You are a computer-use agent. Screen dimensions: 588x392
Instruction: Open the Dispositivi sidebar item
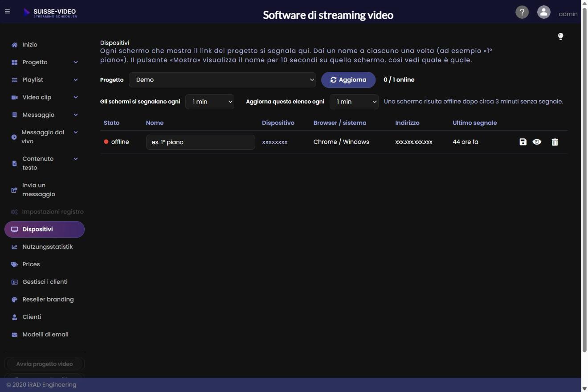45,229
